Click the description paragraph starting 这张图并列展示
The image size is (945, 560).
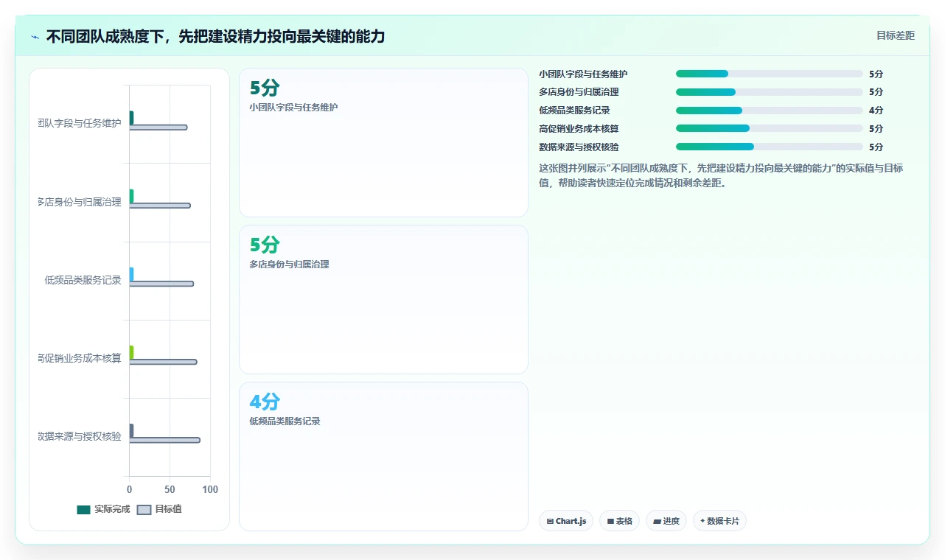pyautogui.click(x=721, y=176)
